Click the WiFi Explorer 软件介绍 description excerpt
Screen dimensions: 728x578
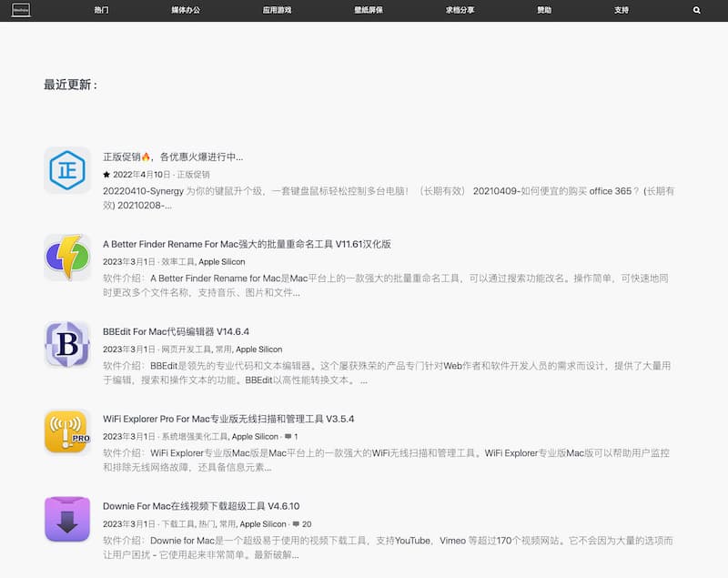(386, 460)
